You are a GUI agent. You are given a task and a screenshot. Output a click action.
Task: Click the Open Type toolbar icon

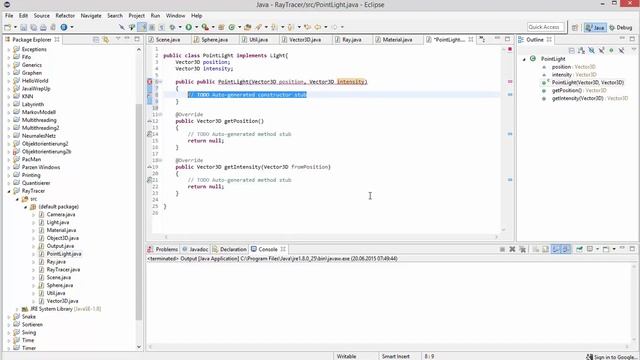point(247,27)
